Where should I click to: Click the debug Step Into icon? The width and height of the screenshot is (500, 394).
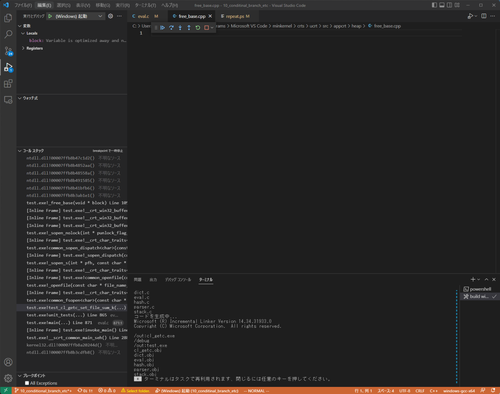pos(180,28)
